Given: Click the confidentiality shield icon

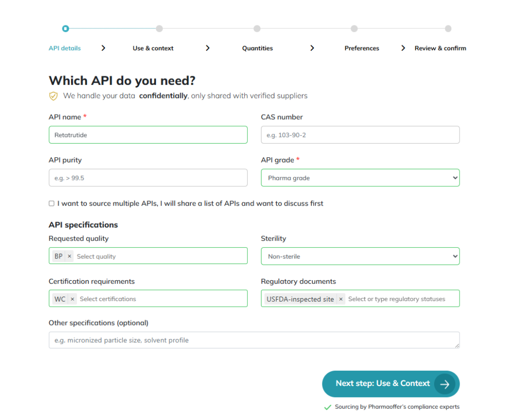Looking at the screenshot, I should pyautogui.click(x=53, y=96).
